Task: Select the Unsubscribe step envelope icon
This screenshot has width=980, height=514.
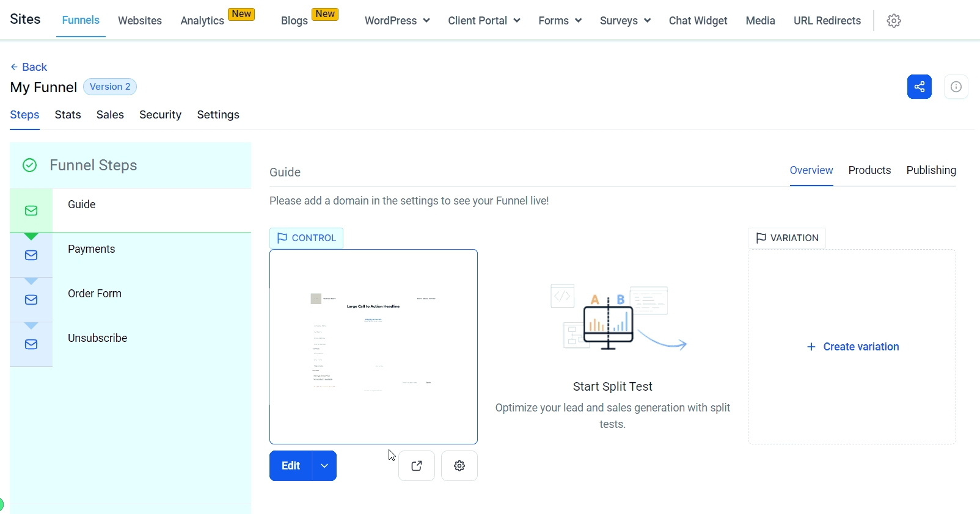Action: 31,344
